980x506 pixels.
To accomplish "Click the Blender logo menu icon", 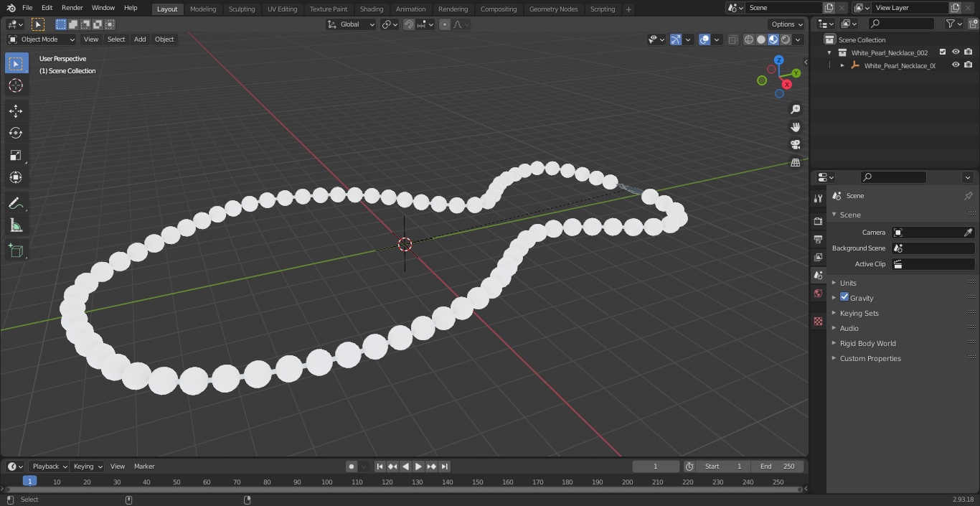I will [12, 8].
